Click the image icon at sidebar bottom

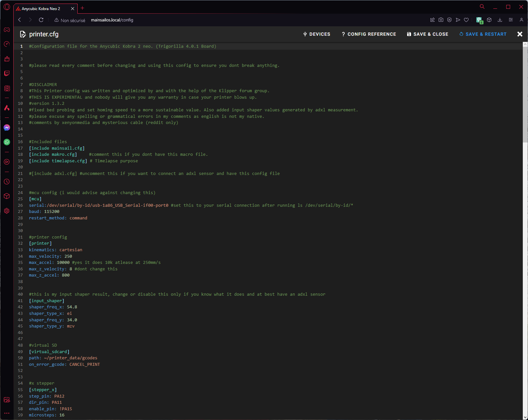[x=7, y=400]
